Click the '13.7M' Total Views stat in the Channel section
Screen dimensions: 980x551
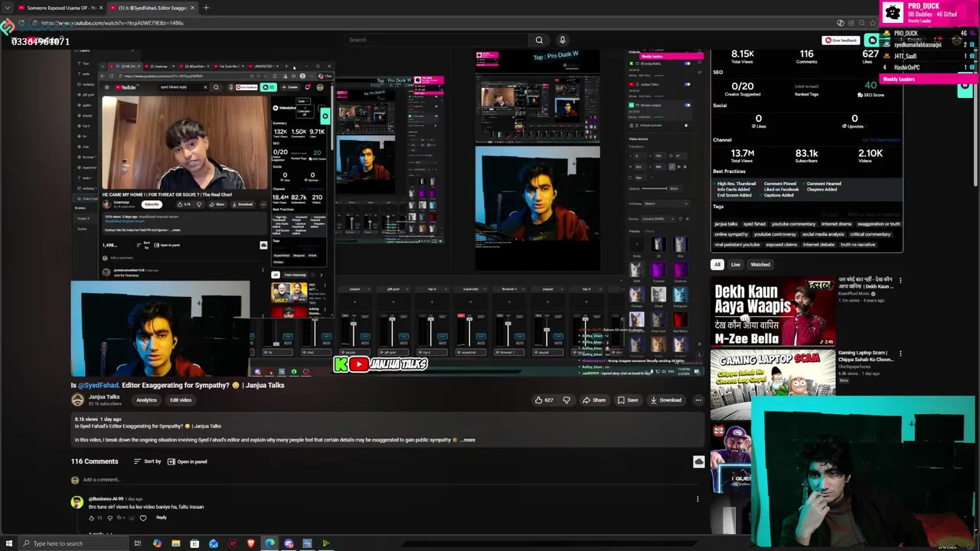(742, 153)
